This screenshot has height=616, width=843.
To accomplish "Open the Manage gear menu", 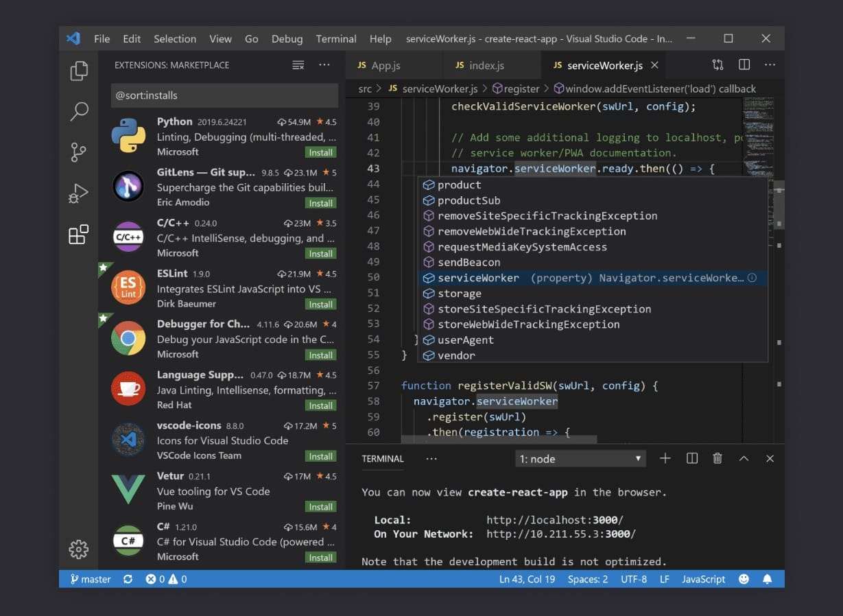I will [x=79, y=549].
